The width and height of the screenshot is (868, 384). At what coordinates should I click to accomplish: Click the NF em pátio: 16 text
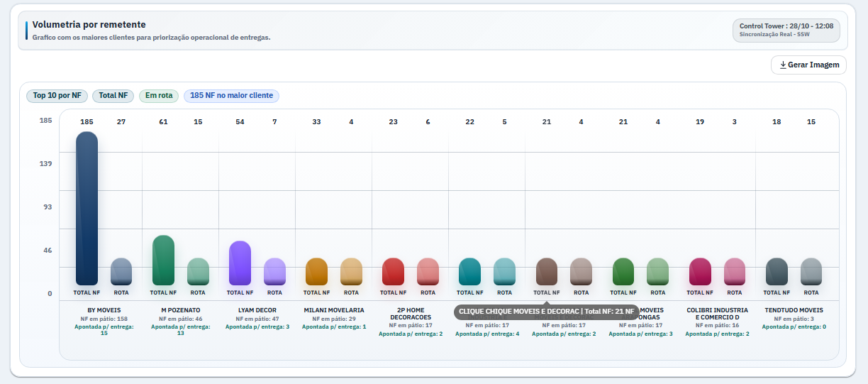point(717,325)
